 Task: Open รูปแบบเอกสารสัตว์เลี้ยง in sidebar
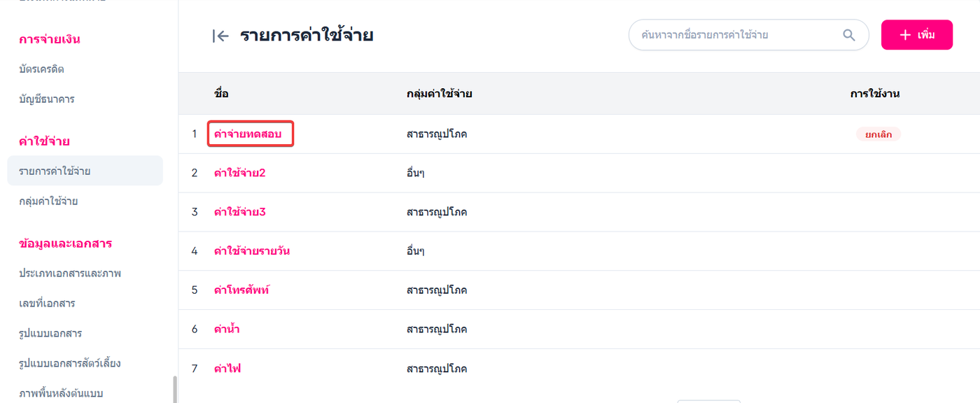click(x=70, y=364)
